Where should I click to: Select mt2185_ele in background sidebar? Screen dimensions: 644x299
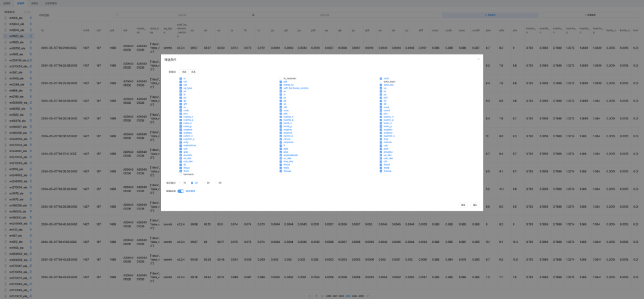17,97
